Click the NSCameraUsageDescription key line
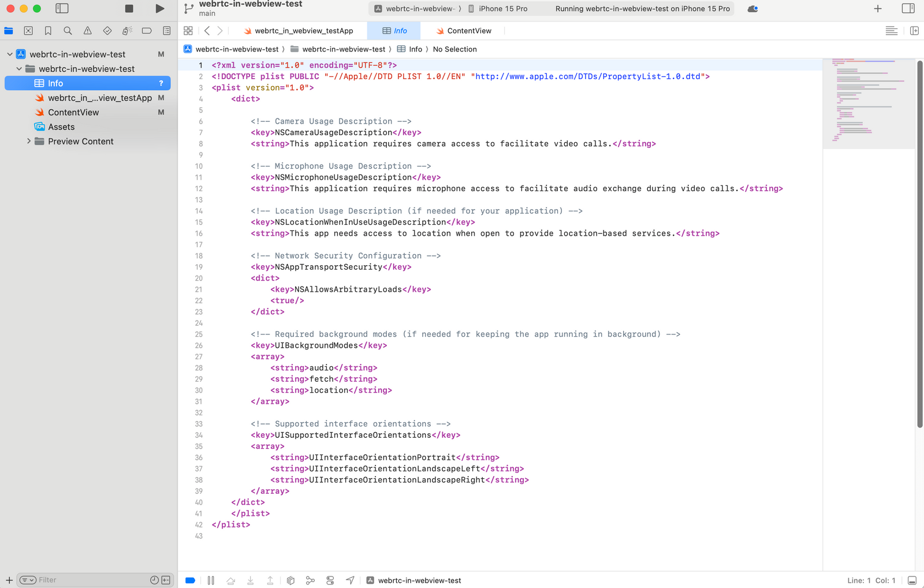The width and height of the screenshot is (924, 588). 336,132
